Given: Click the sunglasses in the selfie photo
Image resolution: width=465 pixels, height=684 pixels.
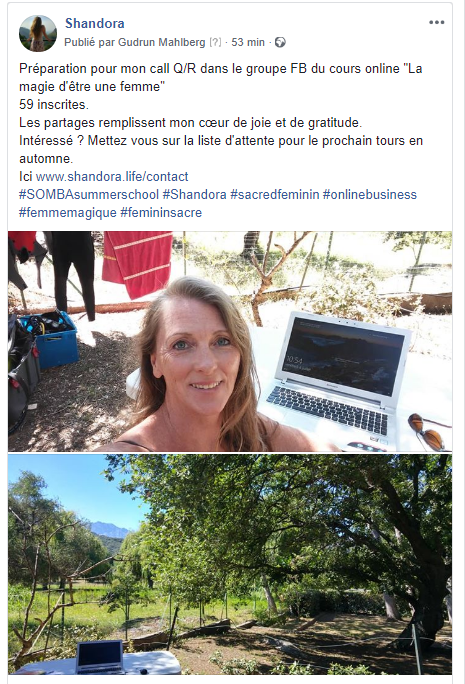Looking at the screenshot, I should coord(427,432).
